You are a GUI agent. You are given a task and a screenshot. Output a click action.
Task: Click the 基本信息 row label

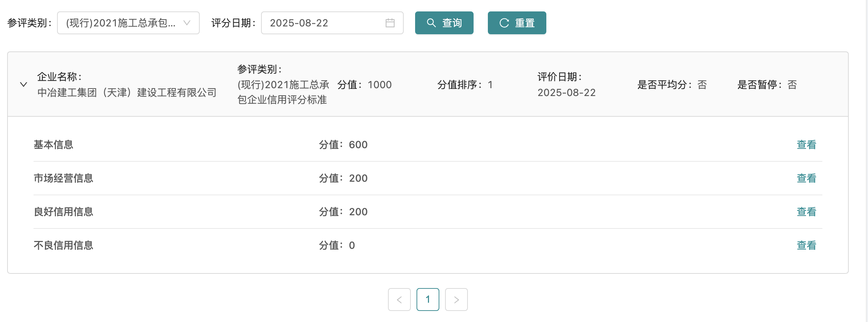[53, 145]
